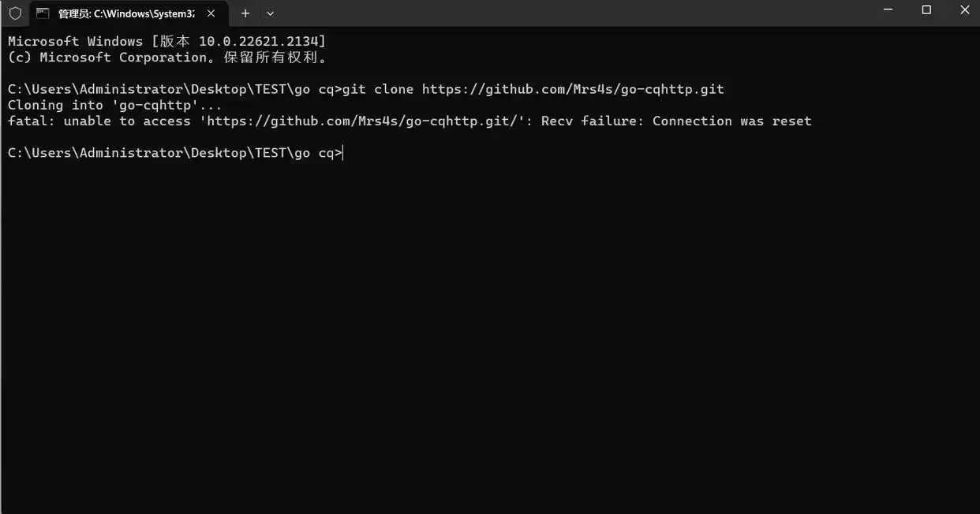Click the "git clone" command text
This screenshot has width=980, height=514.
[x=378, y=89]
